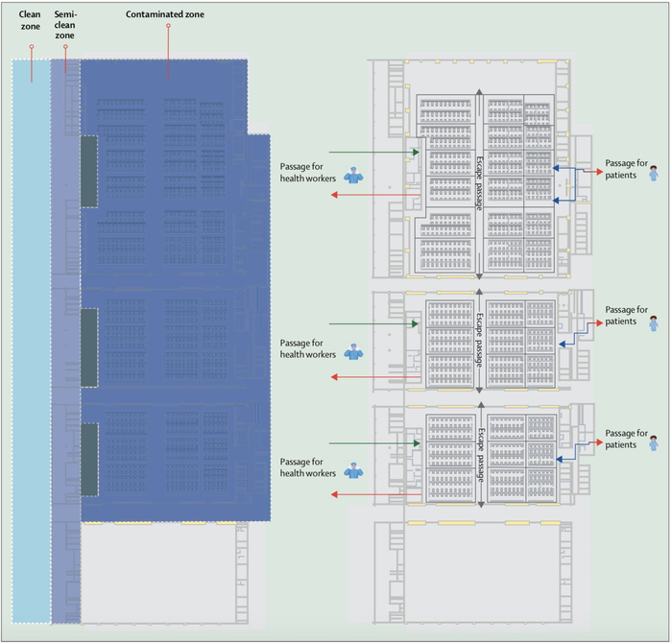
Task: Click the bottom Escape passage label
Action: 481,455
